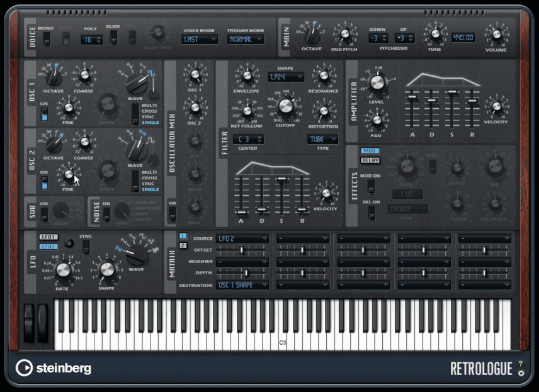This screenshot has width=539, height=392.
Task: Switch to the LFO 2 tab
Action: pyautogui.click(x=48, y=247)
